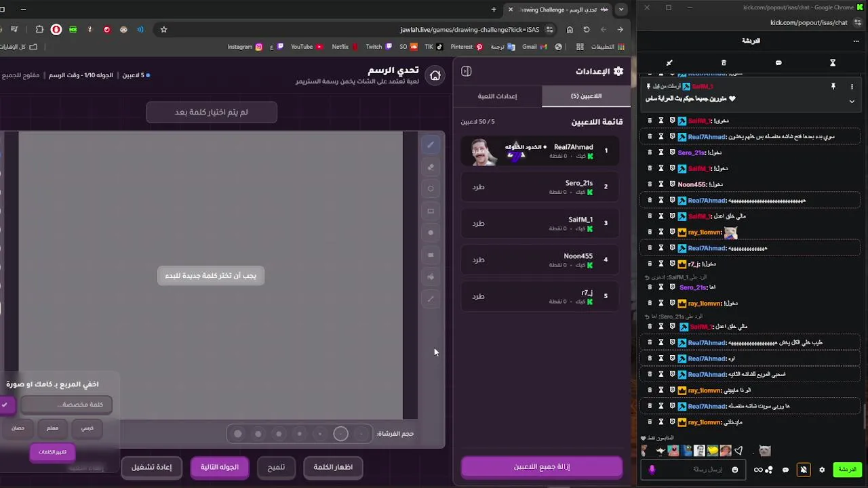Open pinned message three-dot menu

tap(852, 87)
